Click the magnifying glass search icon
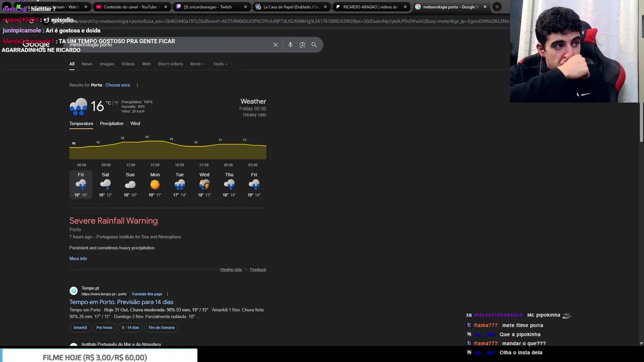The height and width of the screenshot is (362, 644). (314, 45)
